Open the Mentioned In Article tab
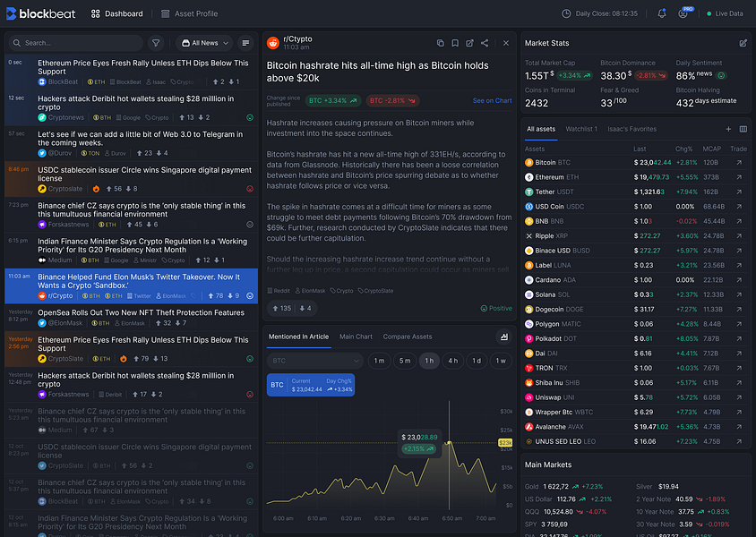 298,337
